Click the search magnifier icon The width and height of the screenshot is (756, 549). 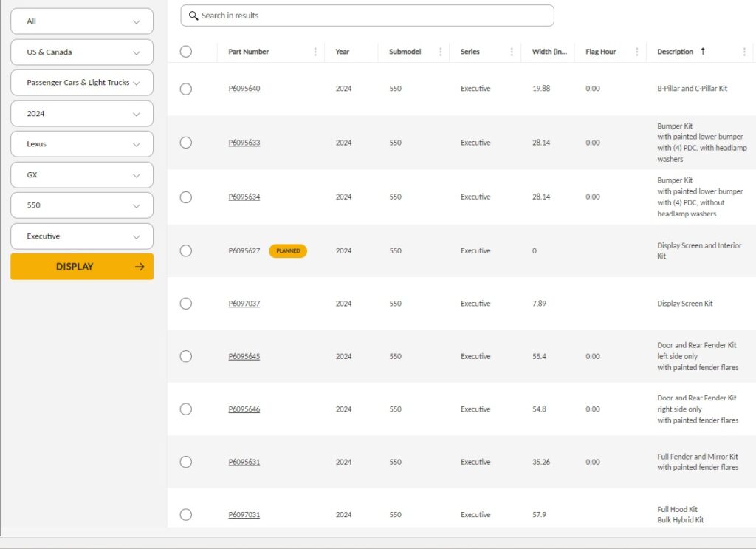point(193,16)
